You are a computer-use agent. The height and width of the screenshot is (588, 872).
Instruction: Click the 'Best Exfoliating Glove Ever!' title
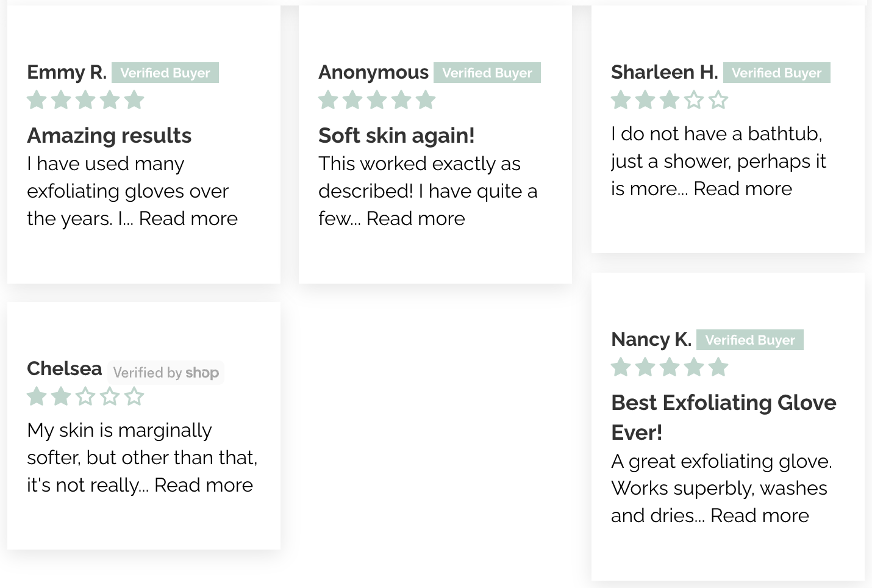724,417
